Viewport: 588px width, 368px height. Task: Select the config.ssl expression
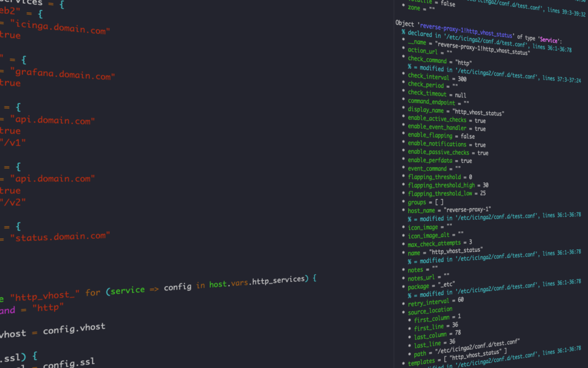tap(69, 363)
